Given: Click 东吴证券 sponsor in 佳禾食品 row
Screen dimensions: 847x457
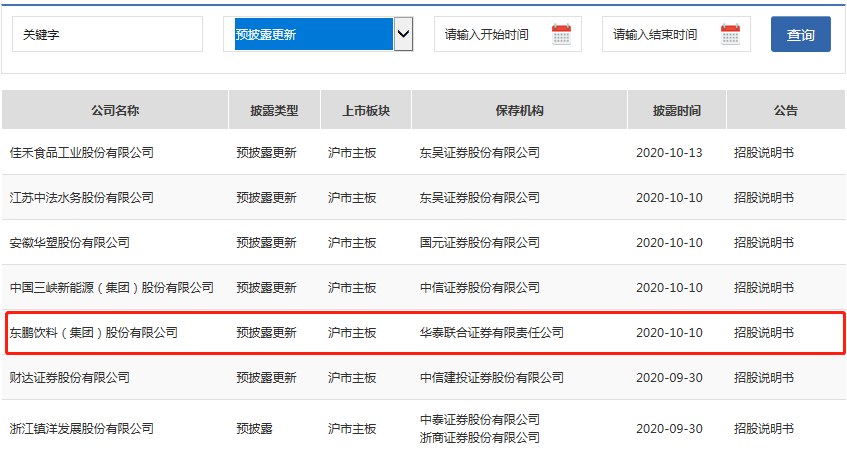Looking at the screenshot, I should 480,153.
